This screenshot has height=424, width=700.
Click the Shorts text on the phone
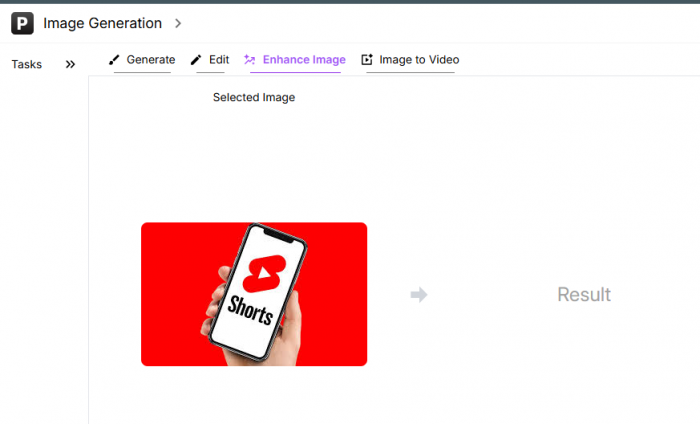click(250, 310)
